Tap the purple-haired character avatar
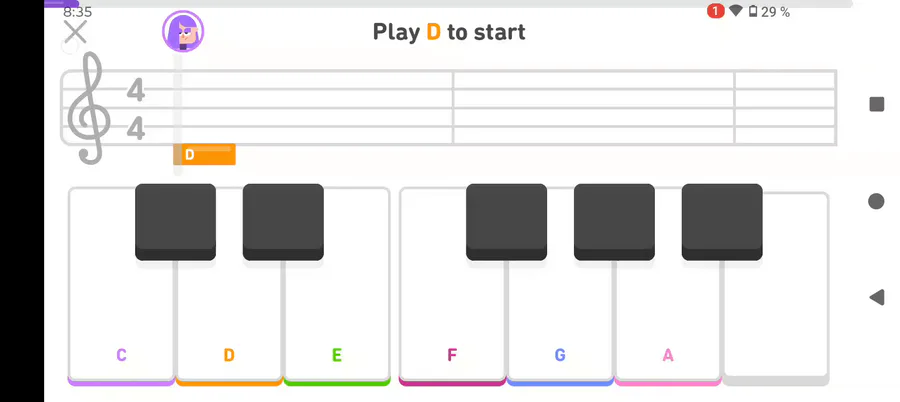This screenshot has width=900, height=402. (183, 31)
